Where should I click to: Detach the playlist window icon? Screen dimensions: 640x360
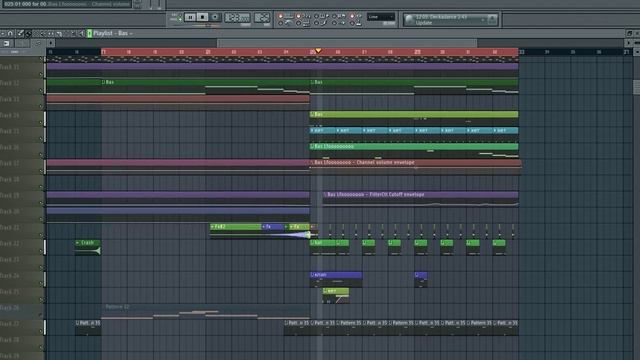(x=629, y=33)
